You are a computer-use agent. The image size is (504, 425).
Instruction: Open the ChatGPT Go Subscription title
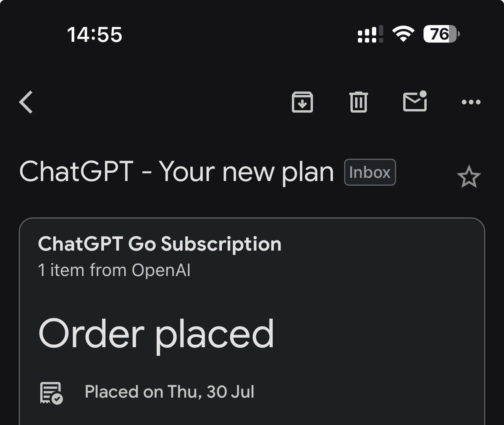coord(160,244)
